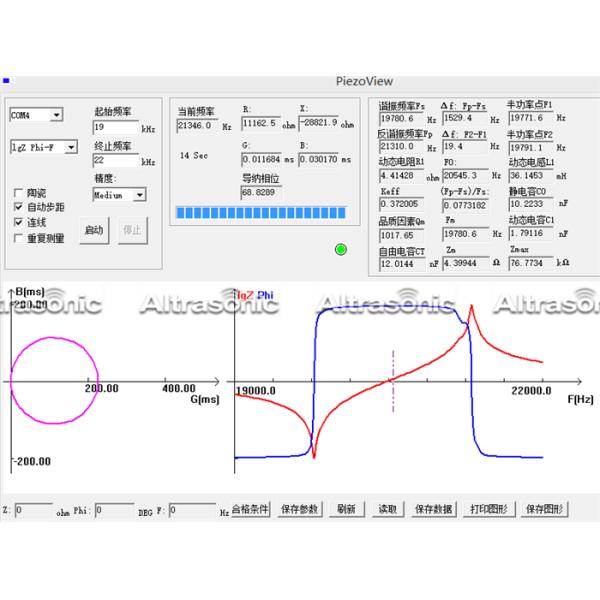
Task: Click the 品质因素Qm field 1017.65
Action: [401, 235]
